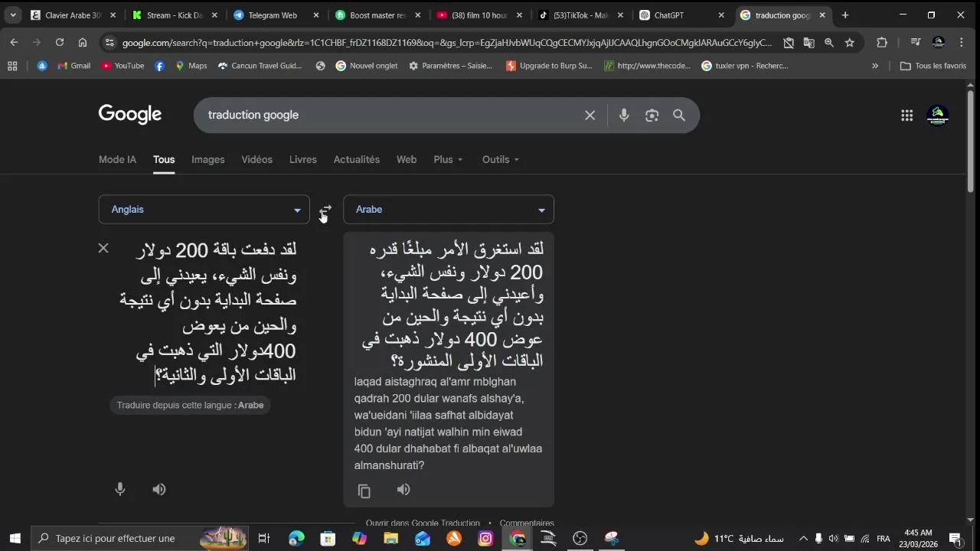980x551 pixels.
Task: Switch to the TikTok browser tab
Action: [580, 15]
